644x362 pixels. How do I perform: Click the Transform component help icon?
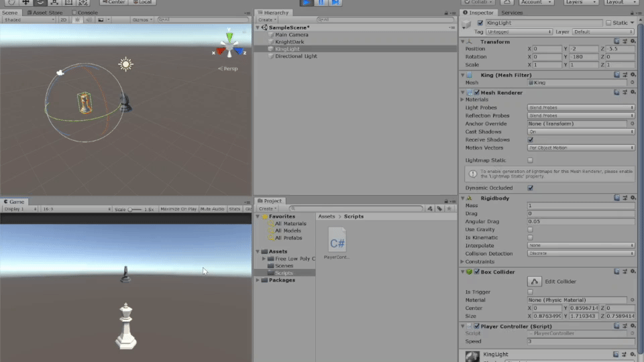[x=616, y=42]
